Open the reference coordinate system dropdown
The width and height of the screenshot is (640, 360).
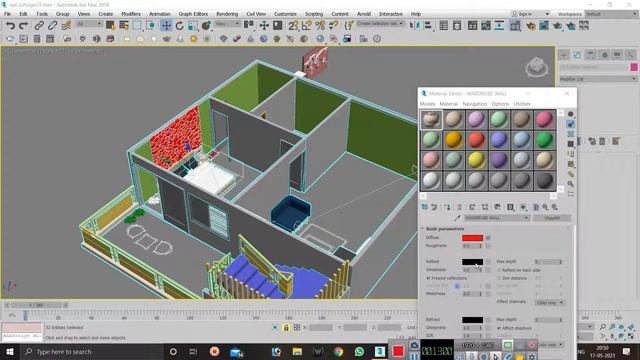pyautogui.click(x=227, y=24)
